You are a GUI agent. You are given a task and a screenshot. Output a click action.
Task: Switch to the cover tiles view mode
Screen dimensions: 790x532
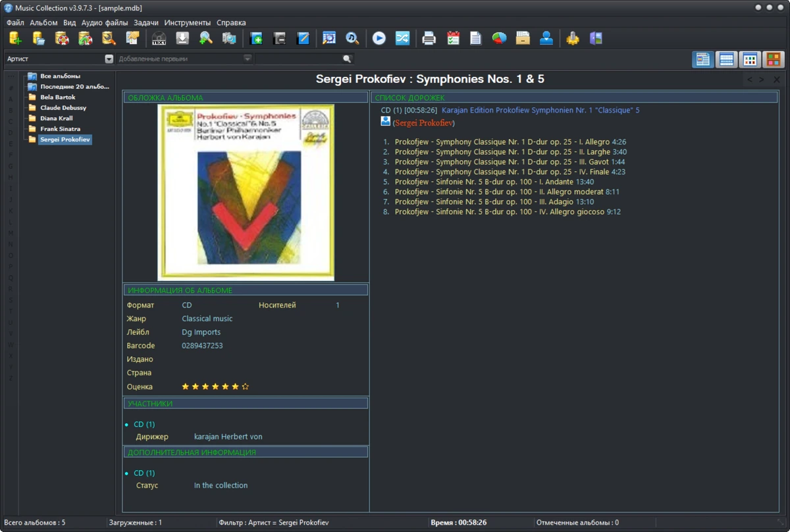click(773, 59)
